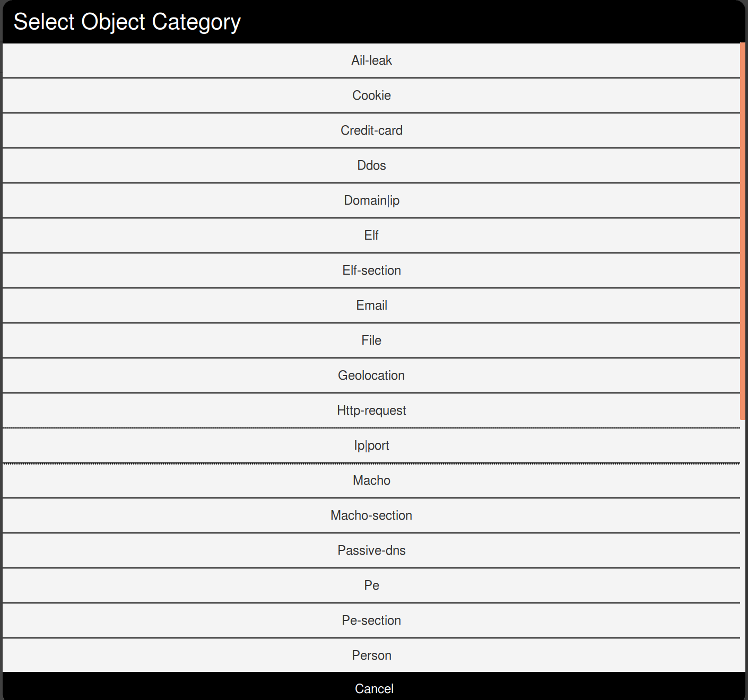
Task: Select the Geolocation category
Action: [371, 375]
